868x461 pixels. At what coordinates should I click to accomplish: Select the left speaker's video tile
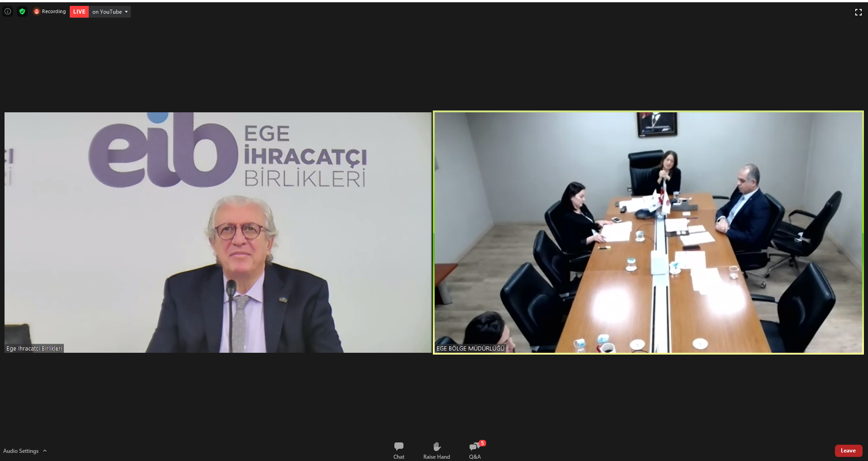click(217, 232)
